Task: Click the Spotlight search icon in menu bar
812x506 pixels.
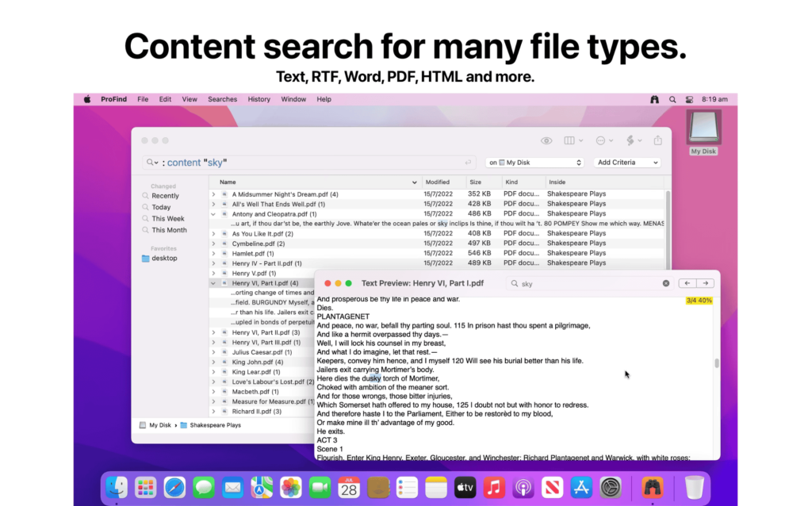Action: click(x=672, y=99)
